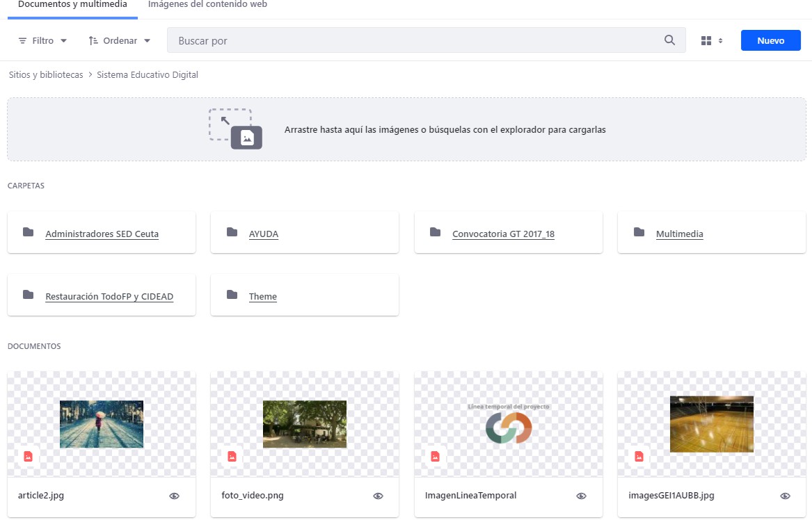Click the Convocatoria GT 2017_18 folder icon
The width and height of the screenshot is (812, 520).
[x=435, y=232]
